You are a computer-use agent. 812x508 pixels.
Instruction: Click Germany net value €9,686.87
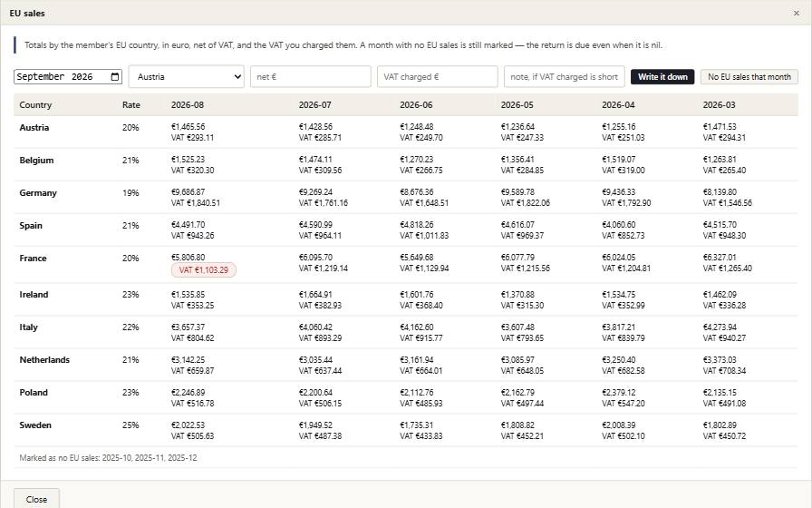click(x=188, y=191)
